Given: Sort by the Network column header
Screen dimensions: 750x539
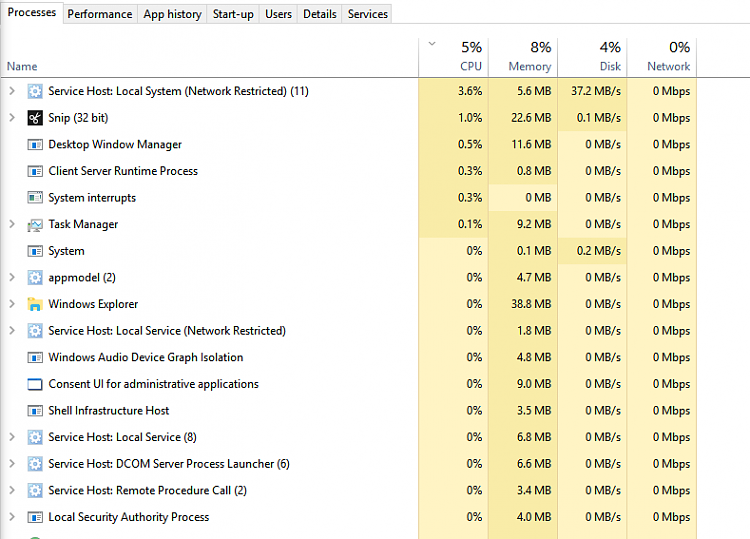Looking at the screenshot, I should coord(662,57).
